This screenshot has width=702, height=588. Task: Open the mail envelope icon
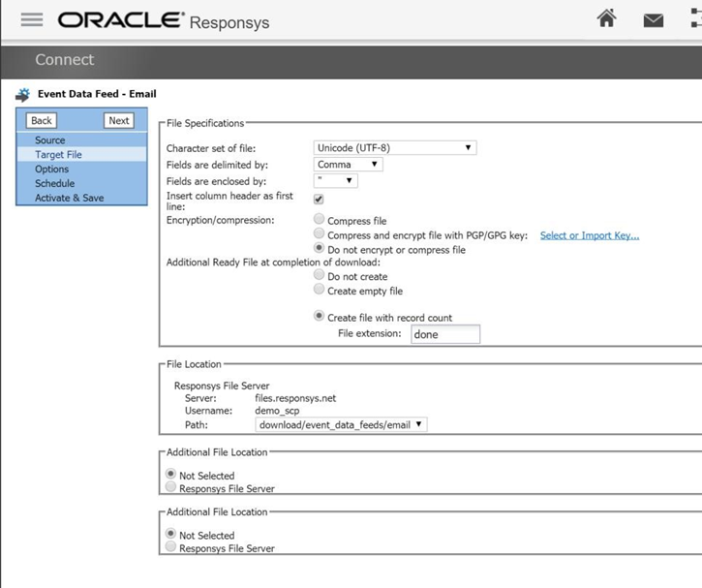click(655, 20)
